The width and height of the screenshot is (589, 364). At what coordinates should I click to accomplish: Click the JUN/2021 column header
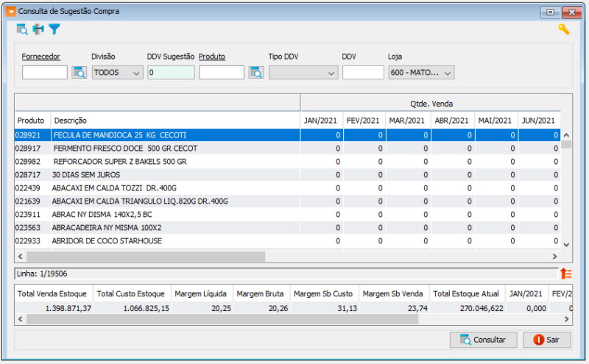tap(539, 121)
